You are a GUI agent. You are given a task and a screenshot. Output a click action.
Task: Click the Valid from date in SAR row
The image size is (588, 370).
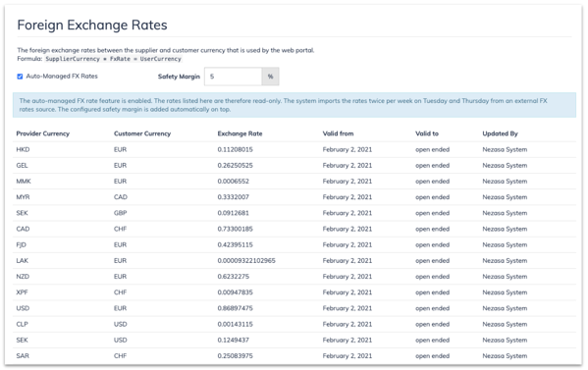(347, 355)
